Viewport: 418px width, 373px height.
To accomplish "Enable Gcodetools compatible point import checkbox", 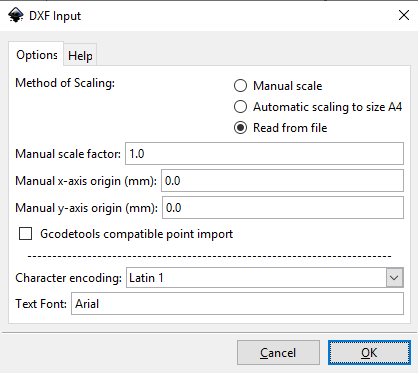I will [26, 234].
